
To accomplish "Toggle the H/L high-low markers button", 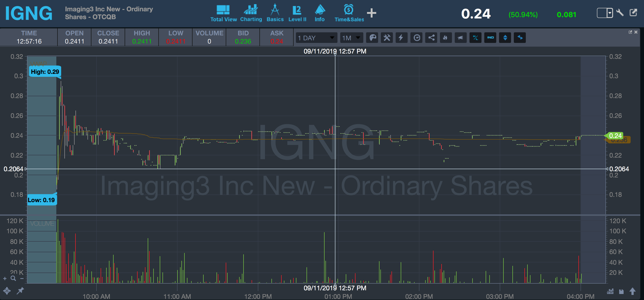I will point(475,38).
